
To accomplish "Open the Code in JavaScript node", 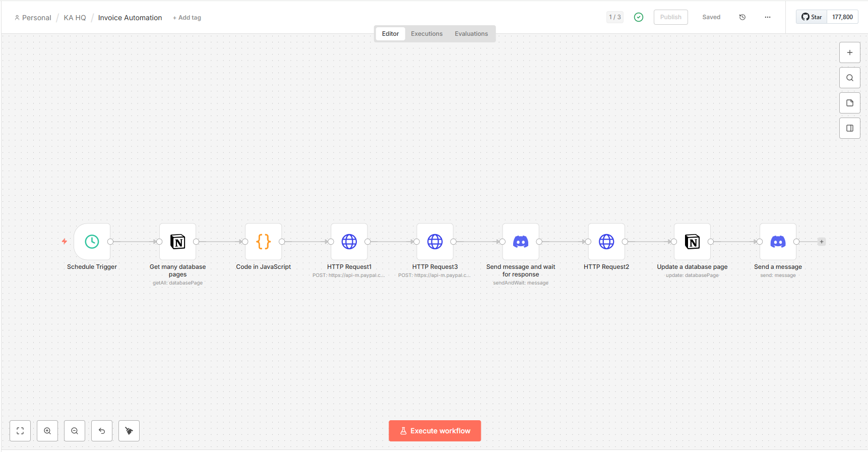I will (263, 242).
